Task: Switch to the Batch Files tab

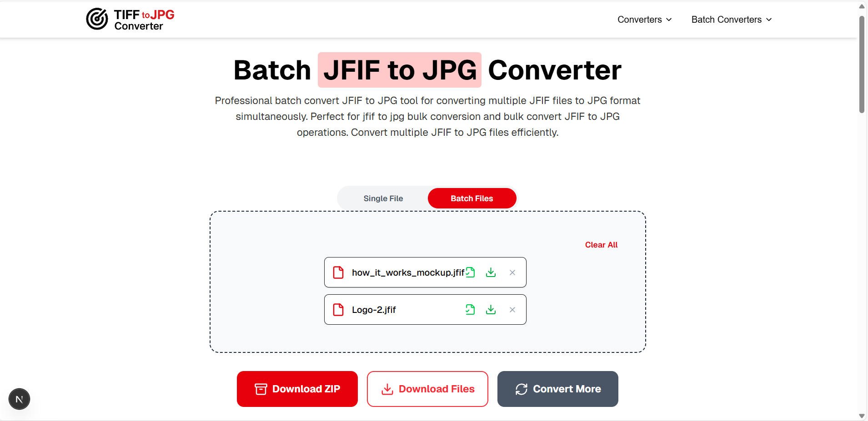Action: tap(472, 198)
